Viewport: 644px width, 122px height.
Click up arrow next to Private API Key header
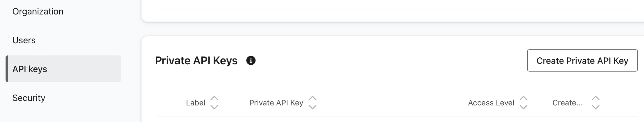[312, 98]
